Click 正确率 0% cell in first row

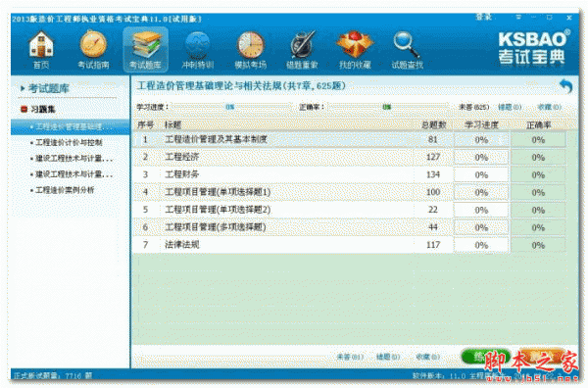(x=538, y=140)
